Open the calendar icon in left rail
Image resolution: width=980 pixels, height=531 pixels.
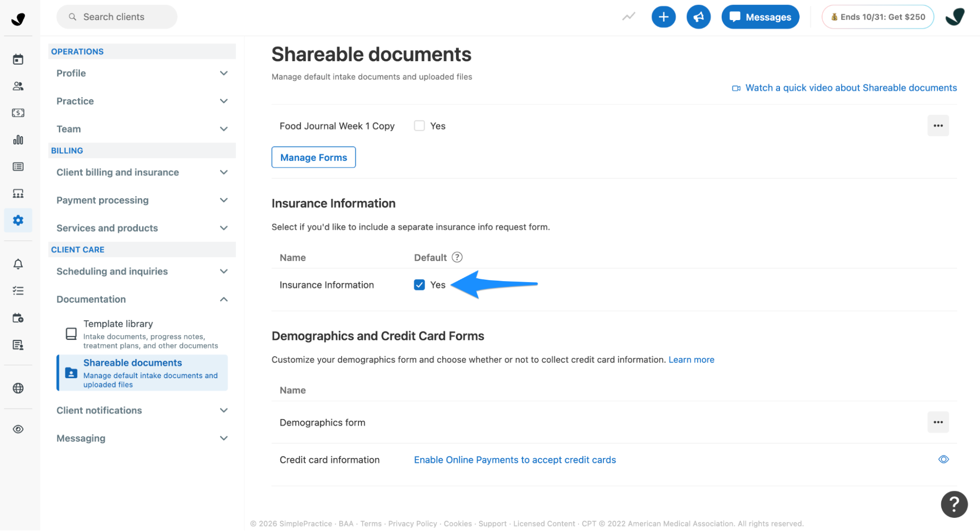pos(18,59)
